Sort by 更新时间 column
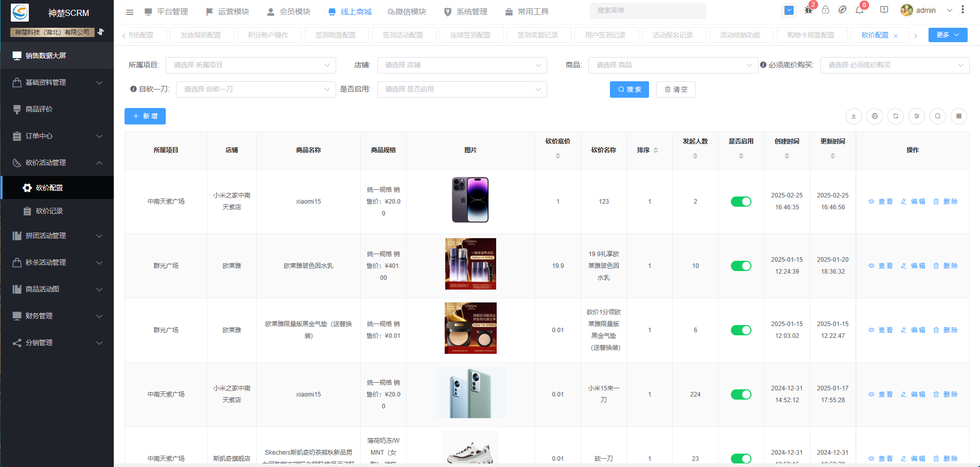 pyautogui.click(x=833, y=156)
